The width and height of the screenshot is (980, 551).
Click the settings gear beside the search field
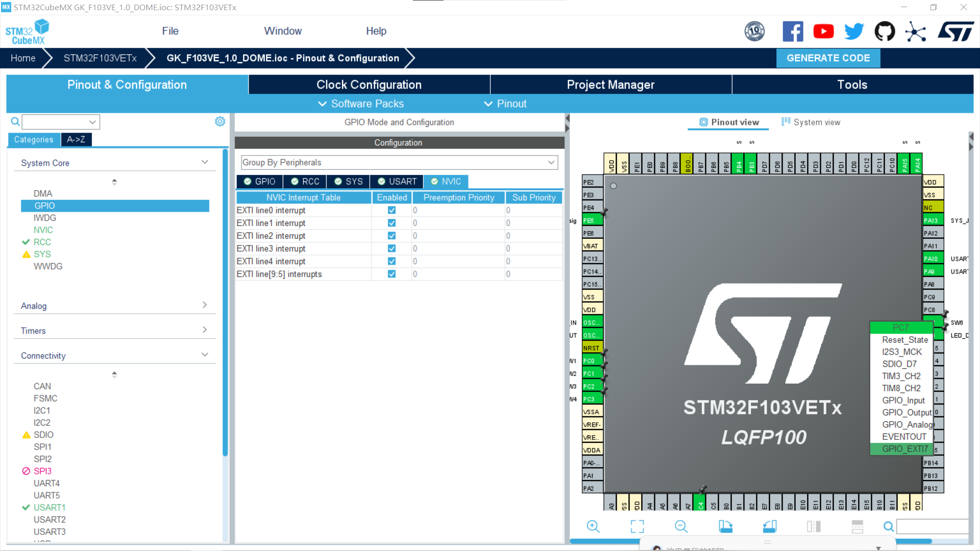(x=220, y=121)
